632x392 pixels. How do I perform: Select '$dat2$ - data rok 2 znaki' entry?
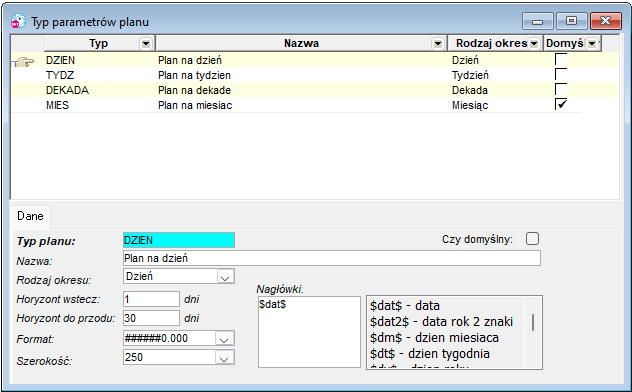(441, 321)
